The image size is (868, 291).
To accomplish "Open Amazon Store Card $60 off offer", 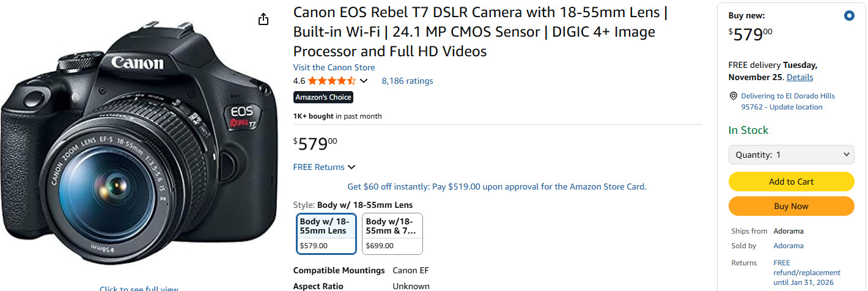I will tap(496, 186).
